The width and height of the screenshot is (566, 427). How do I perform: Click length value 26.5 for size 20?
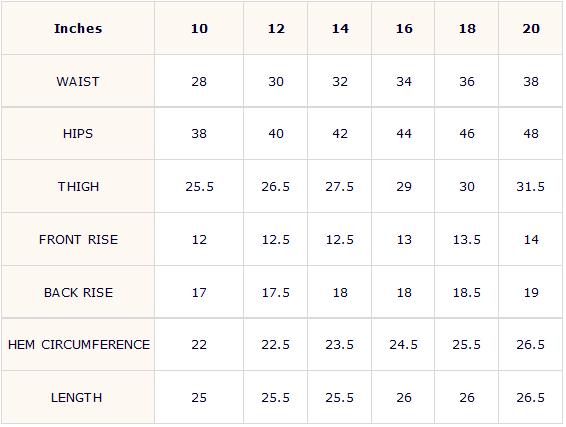[531, 397]
